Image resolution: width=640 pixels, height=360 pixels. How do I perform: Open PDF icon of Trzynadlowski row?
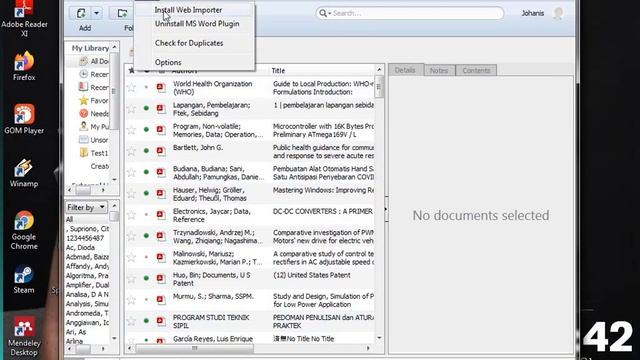tap(161, 236)
